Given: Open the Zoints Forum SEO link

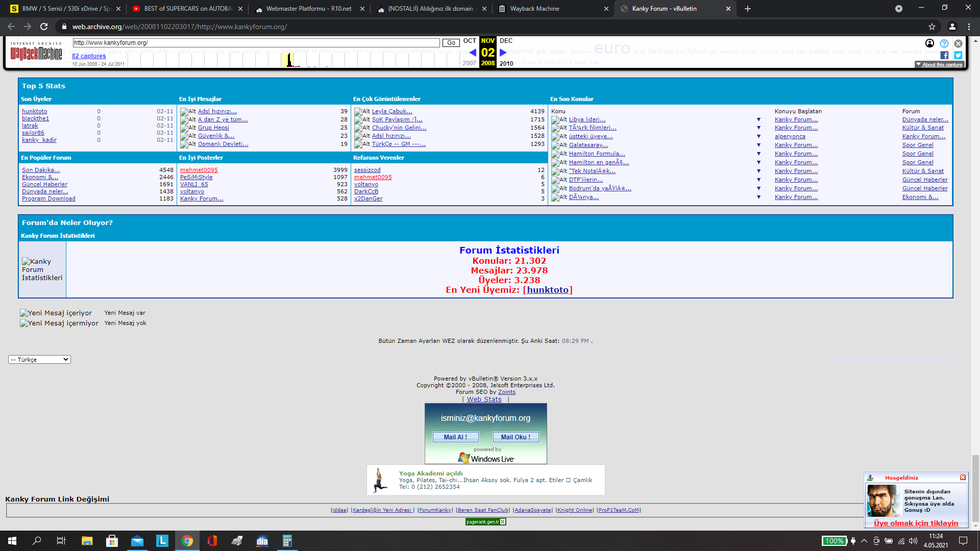Looking at the screenshot, I should [x=507, y=392].
